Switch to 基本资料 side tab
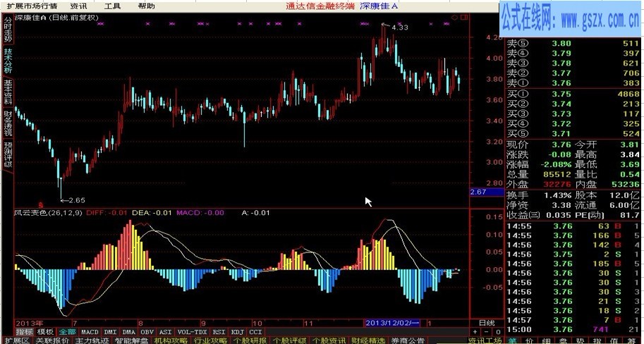The image size is (644, 344). [8, 92]
